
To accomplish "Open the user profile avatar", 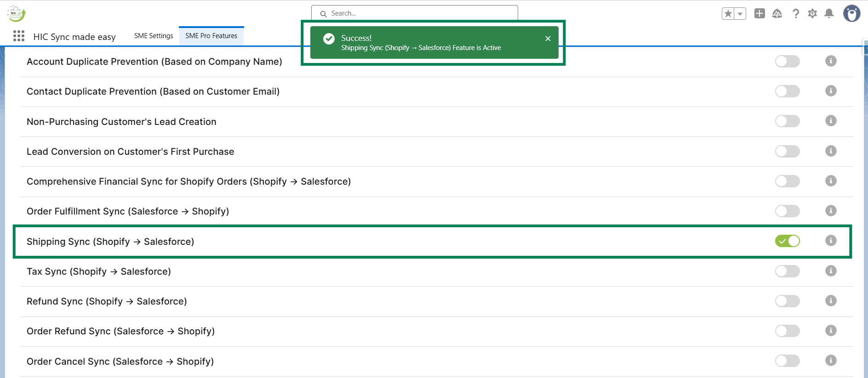I will (851, 14).
